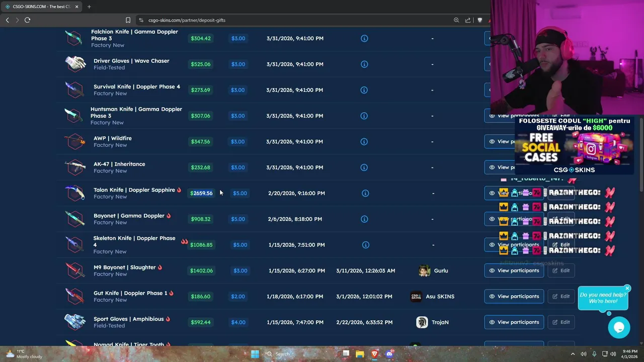Open info icon for Skeleton Knife row
Viewport: 644px width, 362px height.
tap(366, 245)
